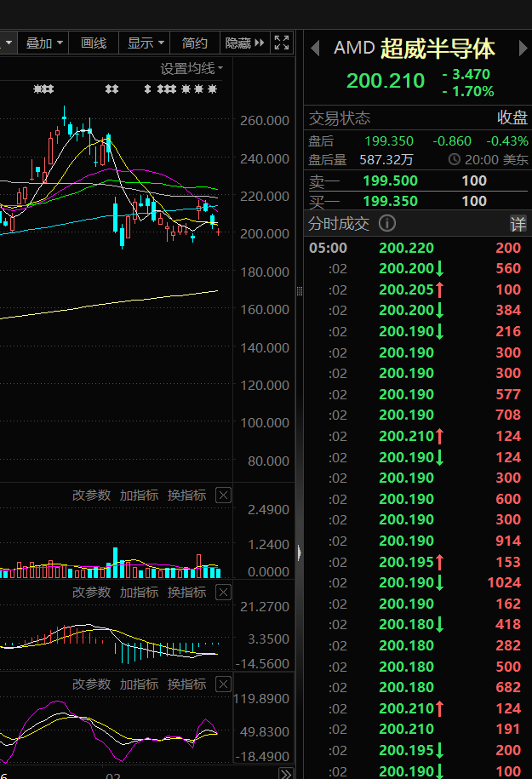532x779 pixels.
Task: Click 加指标 in the MACD panel
Action: [x=139, y=592]
